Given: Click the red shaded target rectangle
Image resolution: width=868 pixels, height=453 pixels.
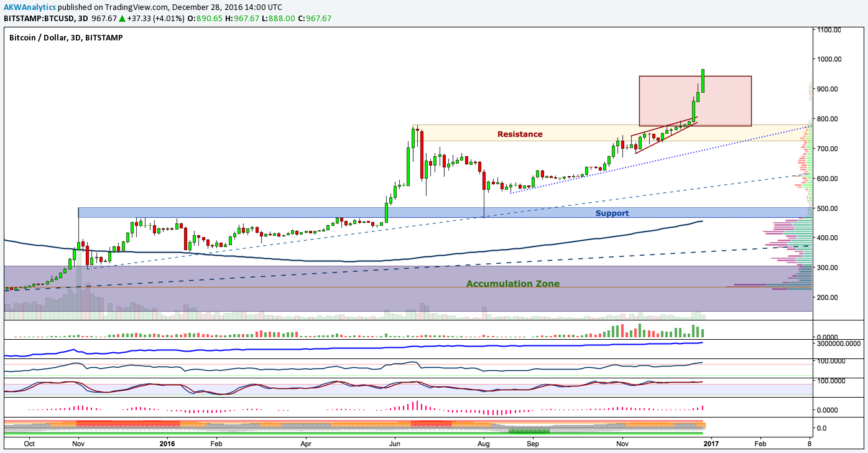Looking at the screenshot, I should point(695,101).
